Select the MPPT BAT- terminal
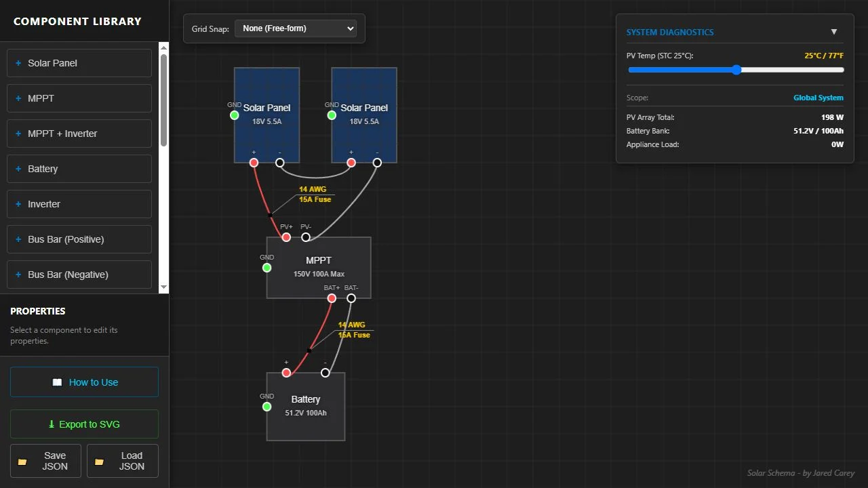Image resolution: width=868 pixels, height=488 pixels. [x=351, y=298]
